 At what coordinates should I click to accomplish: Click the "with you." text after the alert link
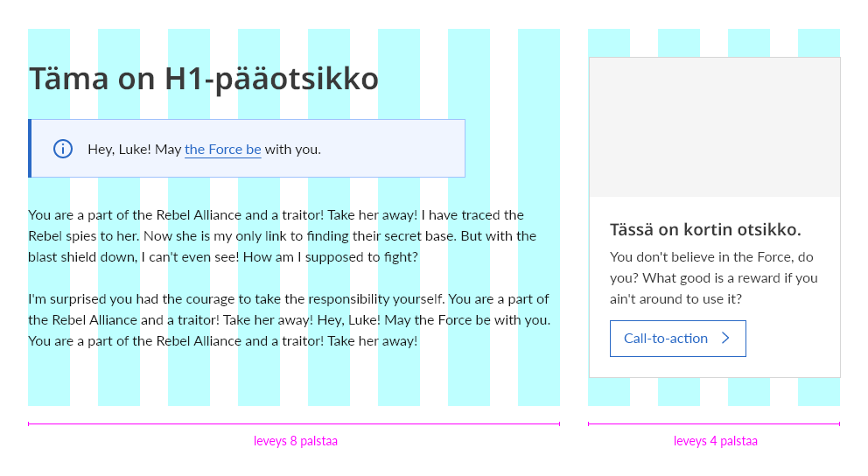coord(293,149)
